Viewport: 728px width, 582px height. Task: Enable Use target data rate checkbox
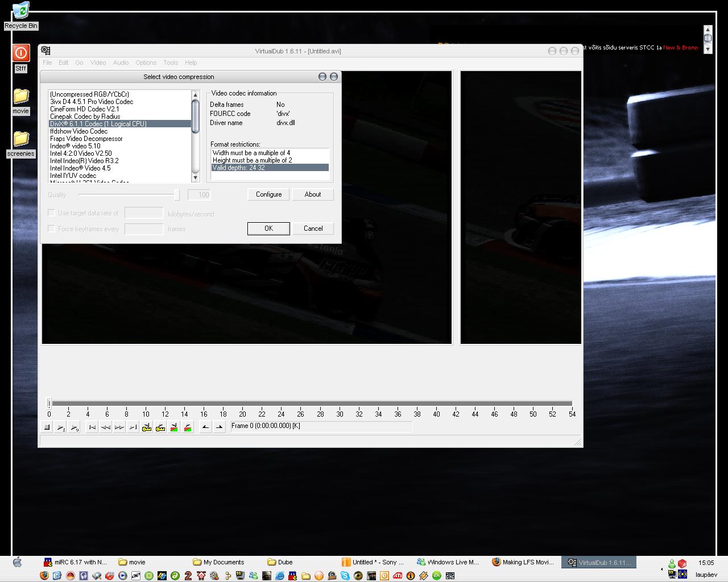[x=52, y=213]
